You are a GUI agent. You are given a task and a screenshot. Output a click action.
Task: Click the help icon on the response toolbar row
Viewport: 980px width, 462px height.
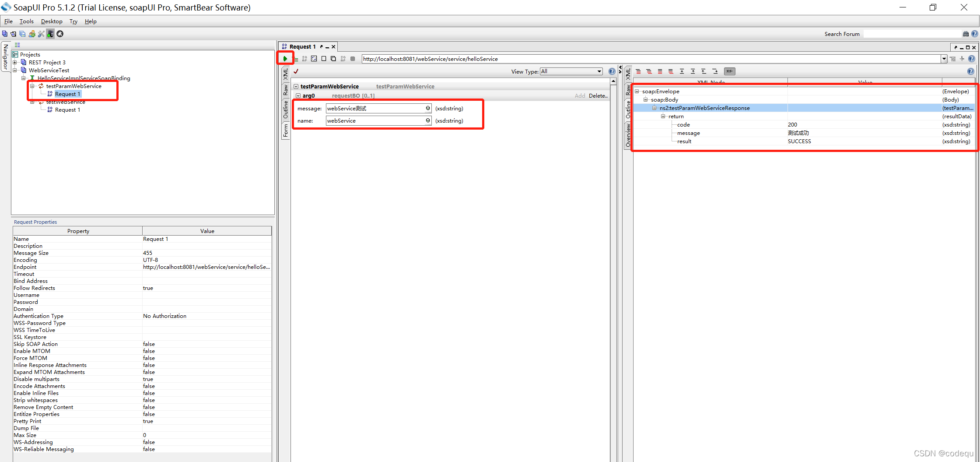tap(971, 71)
